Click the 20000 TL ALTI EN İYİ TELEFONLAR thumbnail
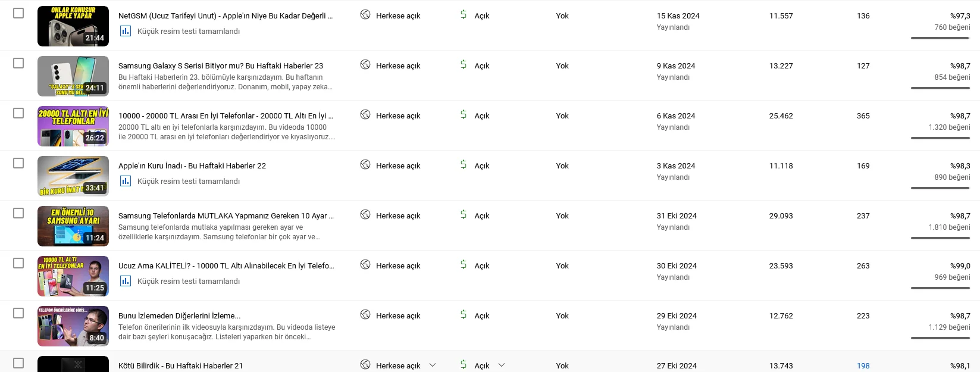This screenshot has width=980, height=372. tap(73, 126)
